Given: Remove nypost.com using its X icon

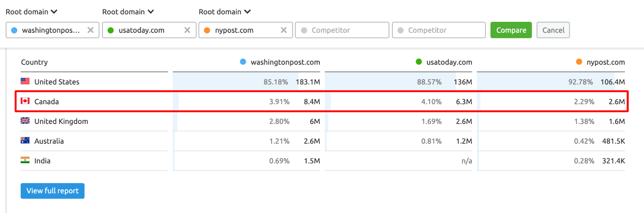Looking at the screenshot, I should 284,30.
